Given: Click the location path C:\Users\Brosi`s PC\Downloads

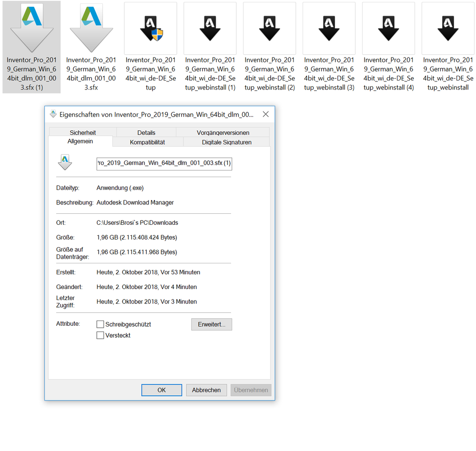Looking at the screenshot, I should coord(137,222).
